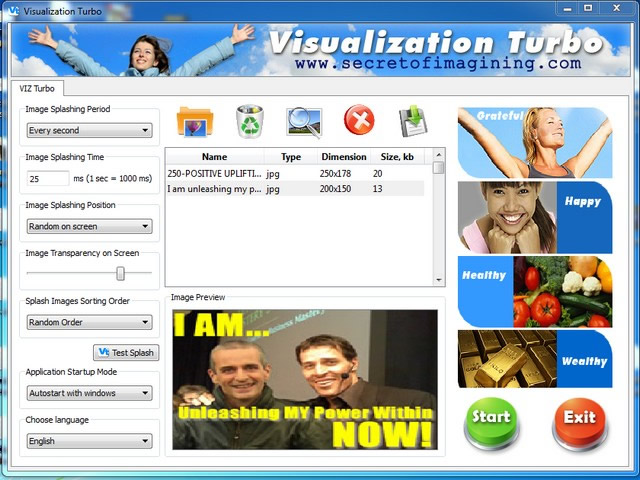The width and height of the screenshot is (640, 480).
Task: Select the Happy category image
Action: point(535,218)
